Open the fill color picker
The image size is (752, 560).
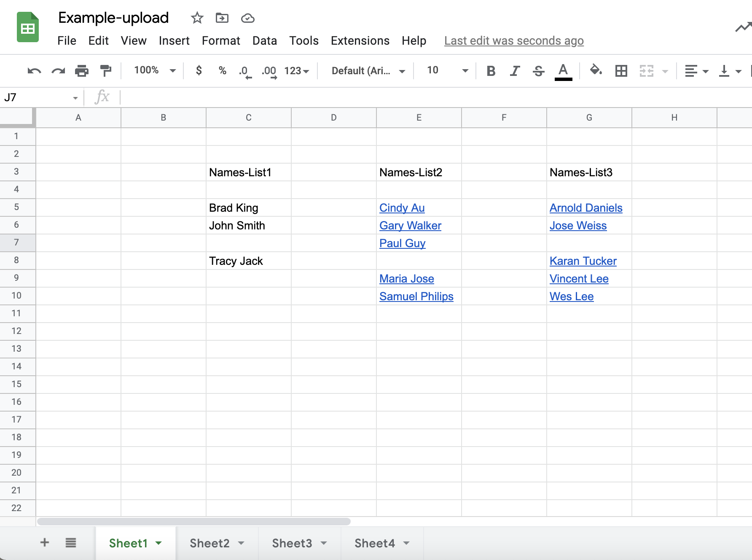coord(596,70)
